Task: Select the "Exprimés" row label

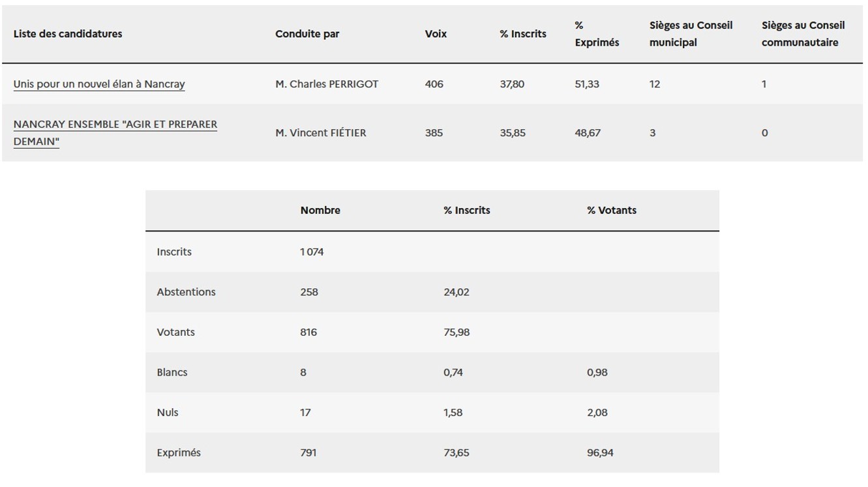Action: [x=179, y=452]
